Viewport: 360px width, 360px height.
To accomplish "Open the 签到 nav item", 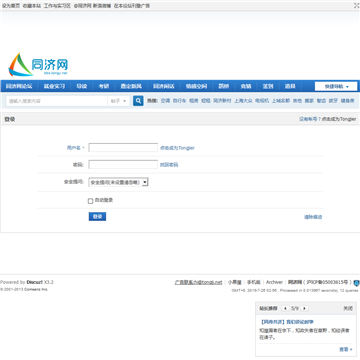I will coord(268,86).
